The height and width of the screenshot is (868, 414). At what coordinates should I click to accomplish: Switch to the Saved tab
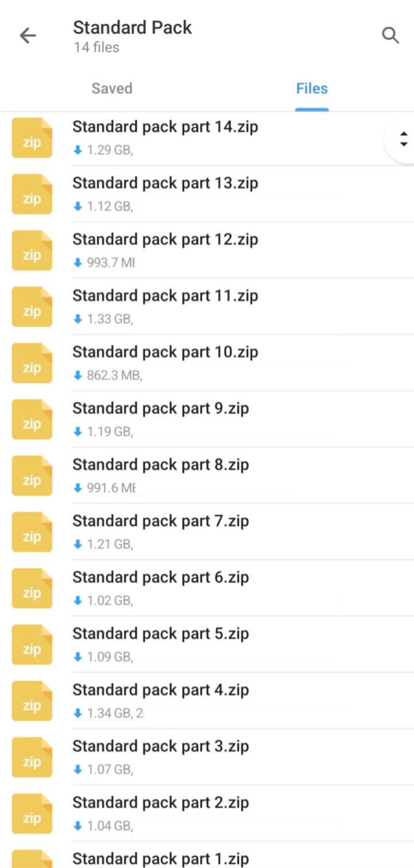click(x=112, y=88)
